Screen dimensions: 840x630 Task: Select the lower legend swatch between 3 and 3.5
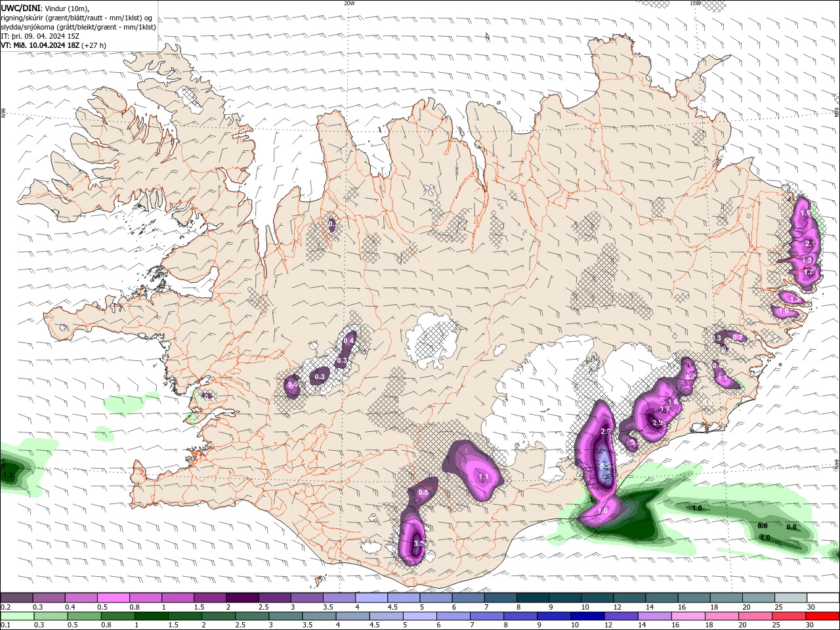pyautogui.click(x=286, y=616)
